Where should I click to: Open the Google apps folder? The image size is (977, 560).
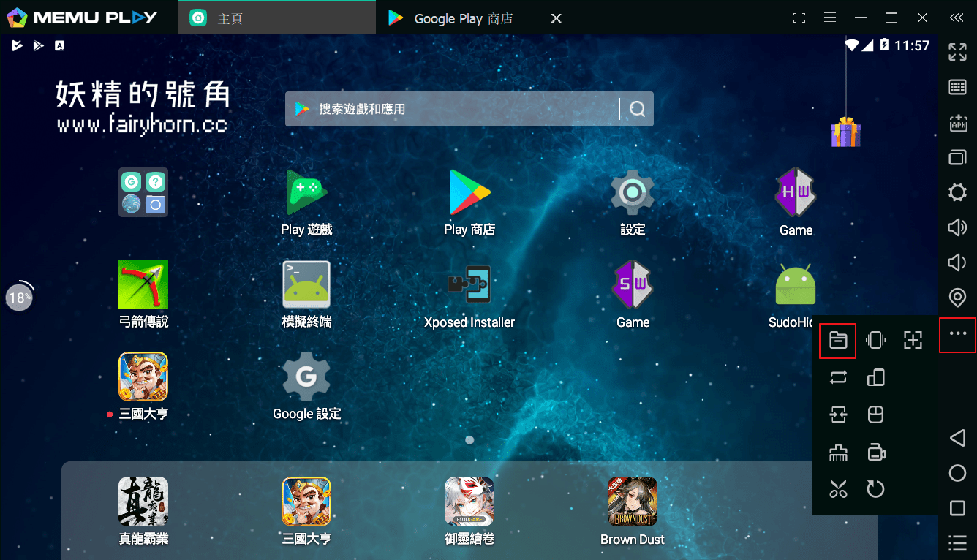pos(143,192)
